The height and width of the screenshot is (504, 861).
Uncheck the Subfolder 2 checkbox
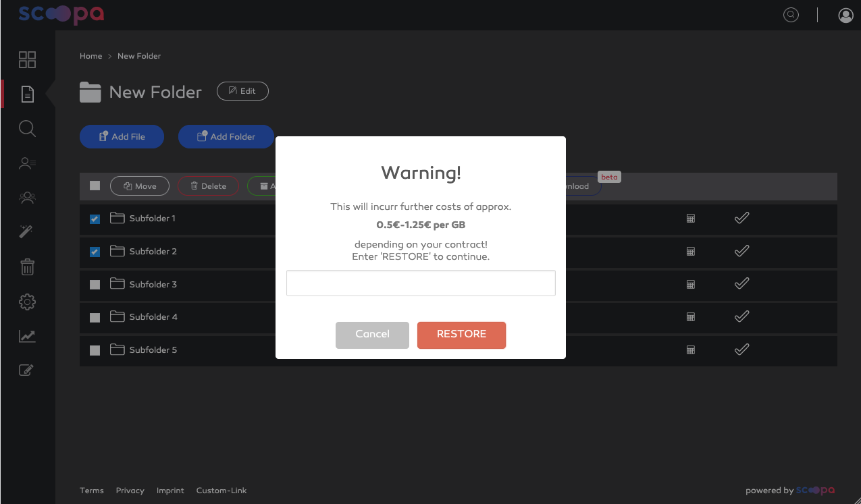click(95, 252)
